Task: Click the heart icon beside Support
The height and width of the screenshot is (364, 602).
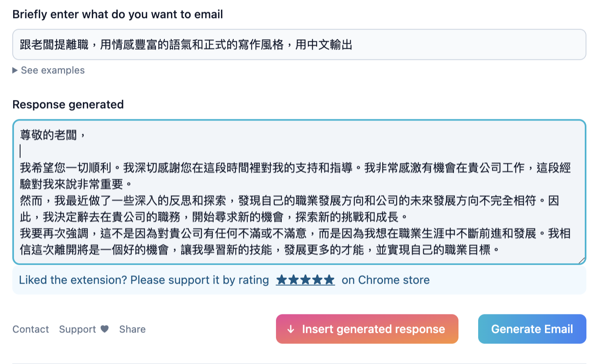Action: coord(104,329)
